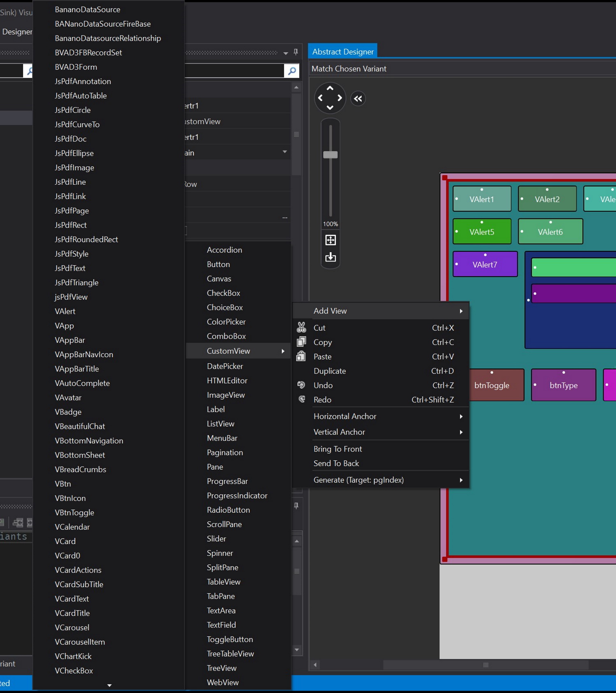This screenshot has width=616, height=693.
Task: Select the VAlert5 view in designer
Action: [482, 232]
